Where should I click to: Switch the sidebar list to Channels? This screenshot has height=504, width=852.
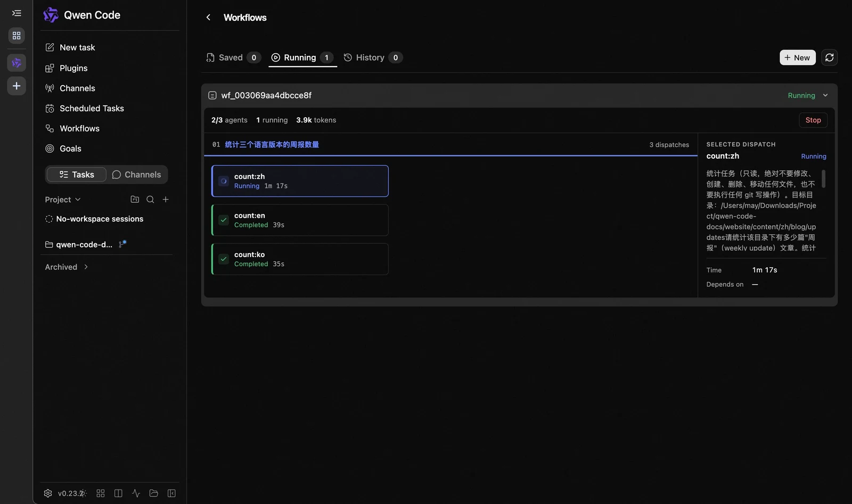[x=136, y=175]
